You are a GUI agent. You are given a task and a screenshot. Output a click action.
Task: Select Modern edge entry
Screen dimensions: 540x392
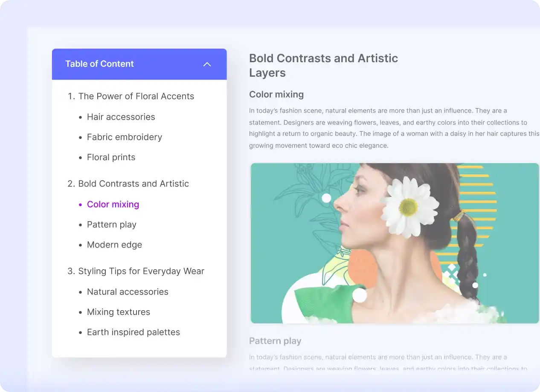click(114, 245)
